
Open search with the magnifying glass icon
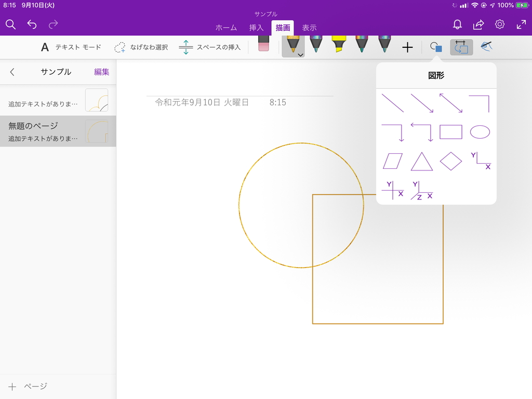10,24
